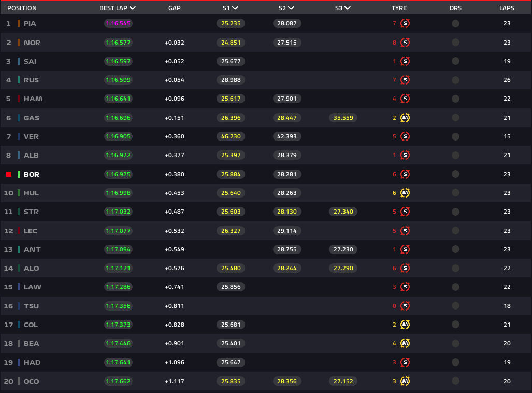This screenshot has width=532, height=393.
Task: Click the DRS indicator for LEC
Action: (455, 231)
